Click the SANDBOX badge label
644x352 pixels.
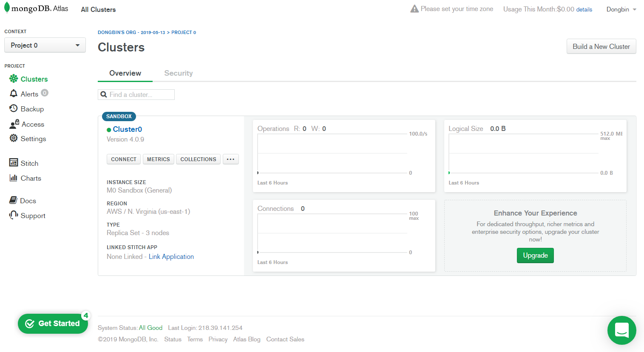tap(119, 116)
